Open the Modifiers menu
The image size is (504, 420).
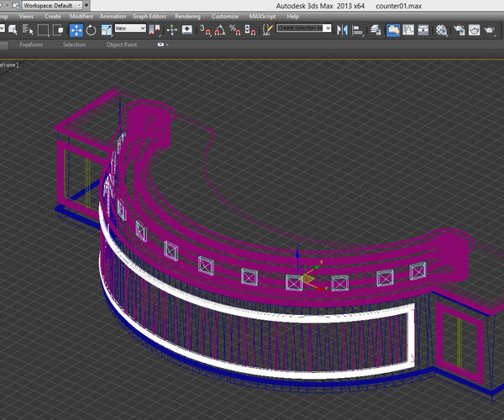click(x=81, y=16)
